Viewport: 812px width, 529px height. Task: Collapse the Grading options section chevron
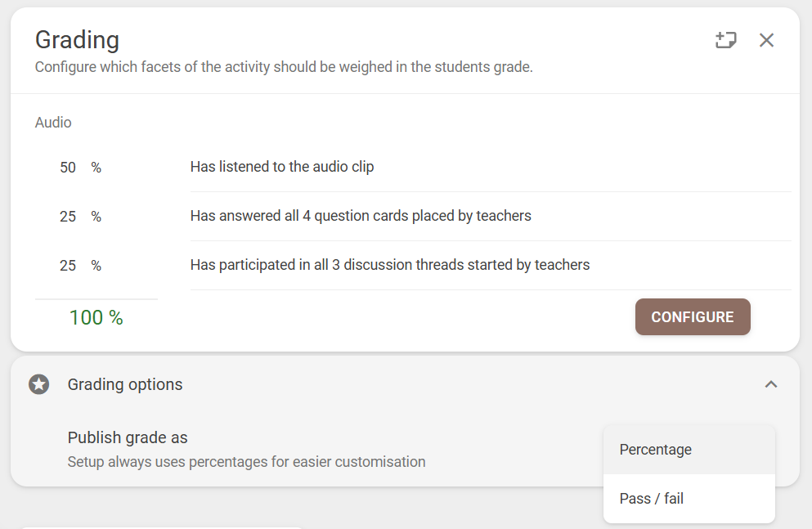(770, 384)
